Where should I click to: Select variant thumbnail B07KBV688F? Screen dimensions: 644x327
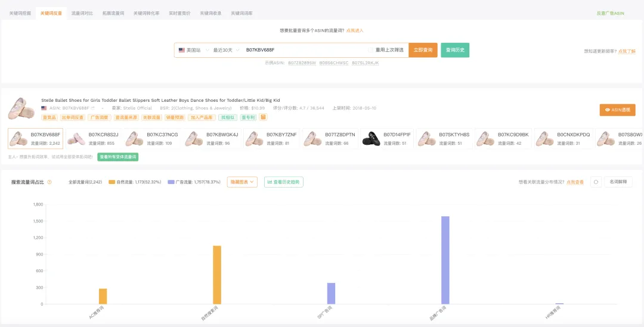click(x=35, y=139)
